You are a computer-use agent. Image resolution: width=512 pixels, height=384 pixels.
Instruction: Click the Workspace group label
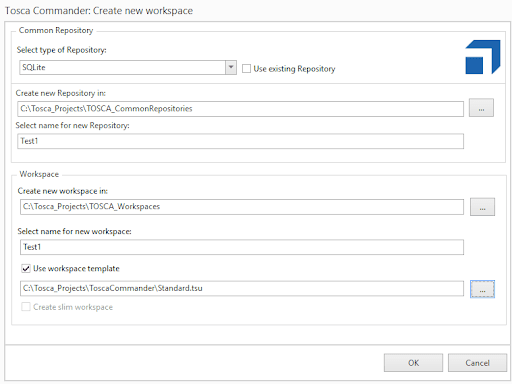(39, 174)
